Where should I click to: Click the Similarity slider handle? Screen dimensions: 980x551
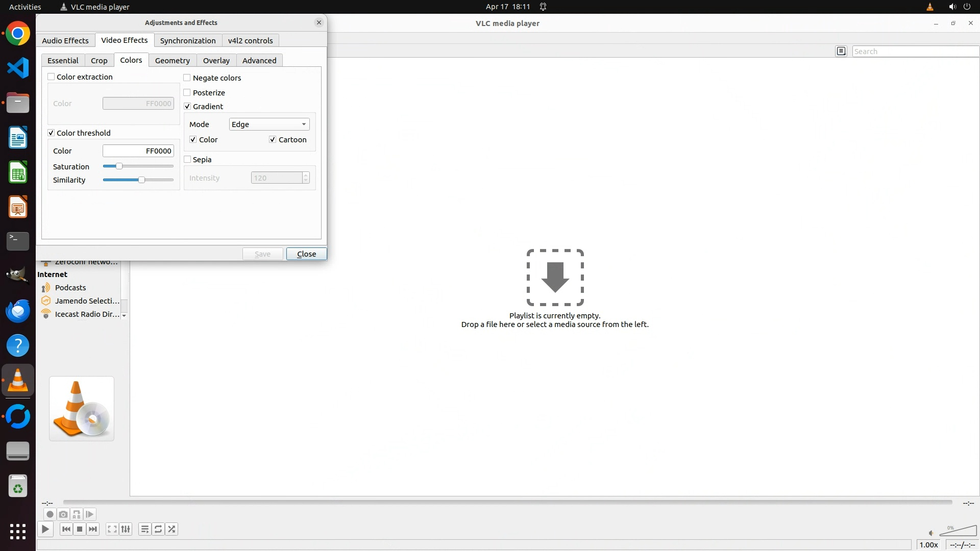[x=141, y=180]
